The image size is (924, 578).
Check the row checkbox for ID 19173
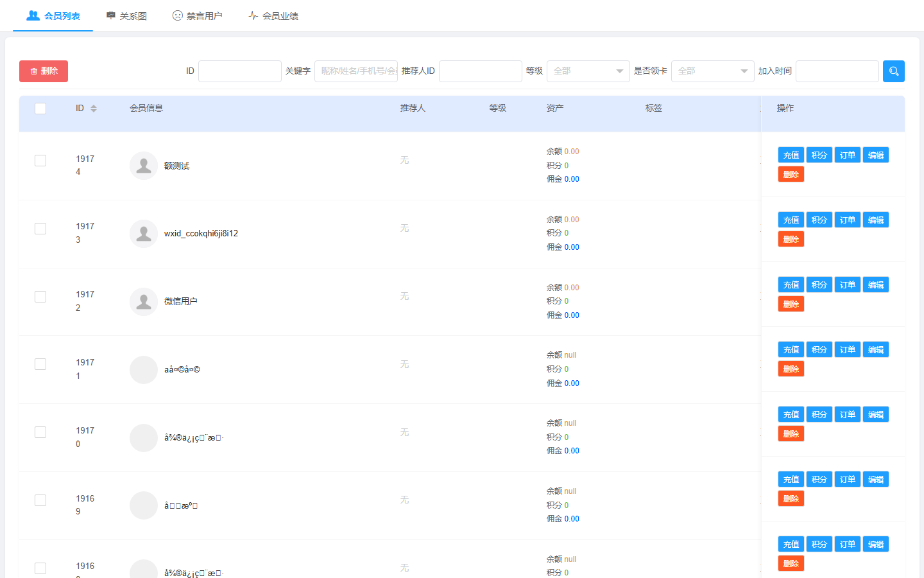tap(40, 229)
